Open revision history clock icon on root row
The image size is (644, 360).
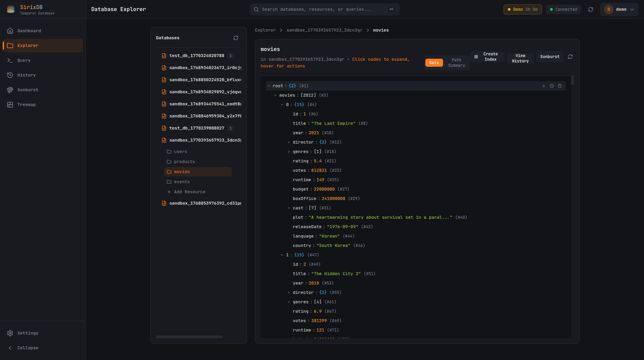[x=552, y=86]
